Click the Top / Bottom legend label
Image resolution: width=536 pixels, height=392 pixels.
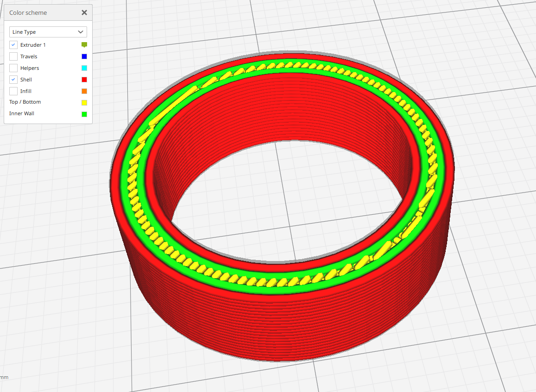pos(25,102)
